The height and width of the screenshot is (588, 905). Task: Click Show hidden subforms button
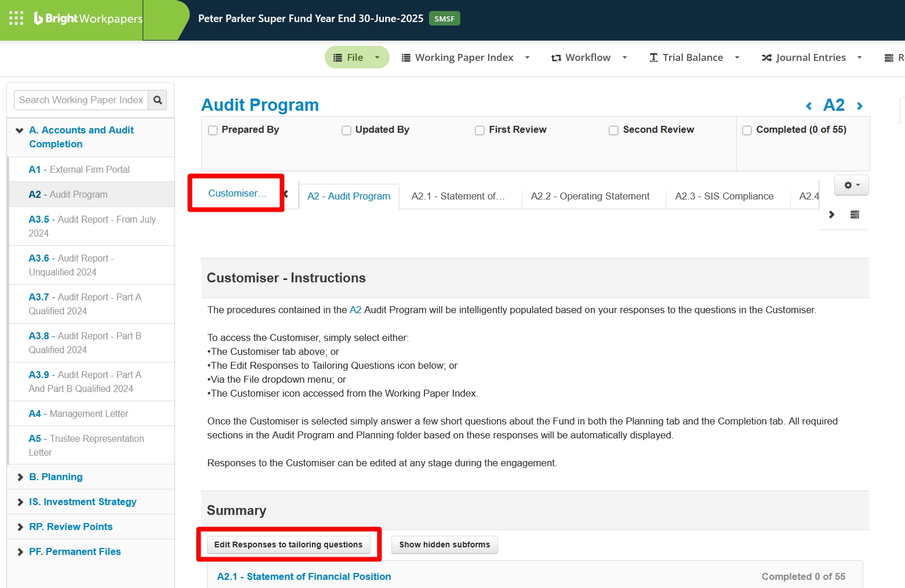[x=445, y=545]
